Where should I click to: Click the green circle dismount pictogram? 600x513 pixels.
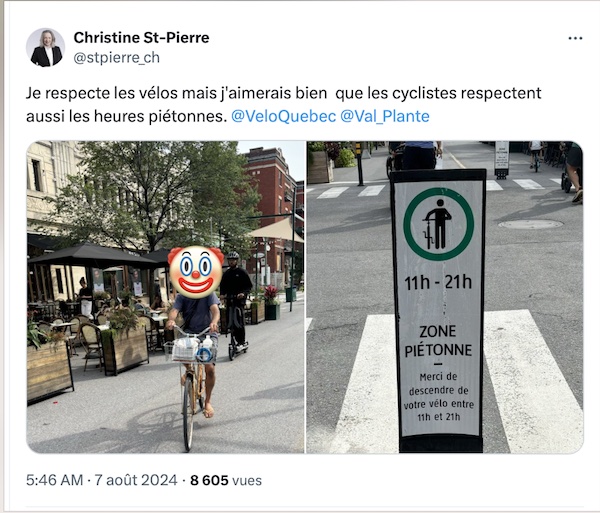(439, 224)
